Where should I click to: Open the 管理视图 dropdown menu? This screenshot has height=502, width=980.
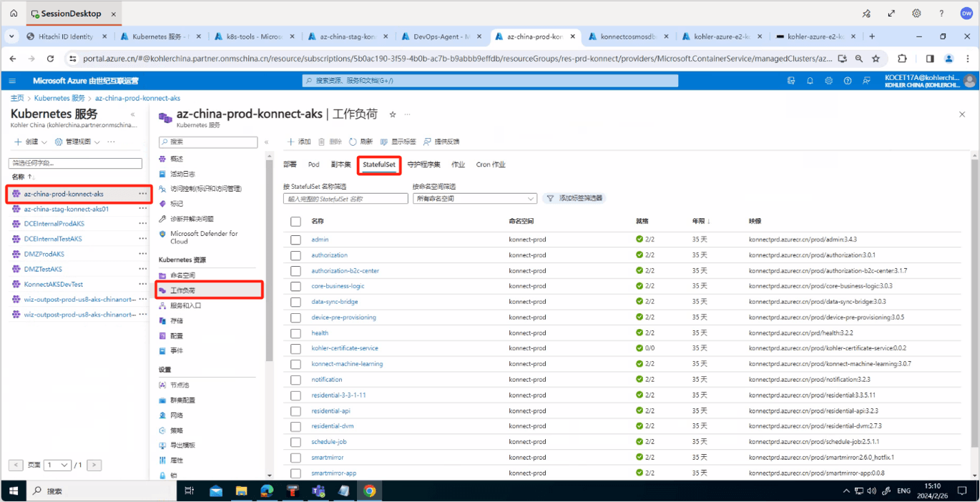point(77,142)
